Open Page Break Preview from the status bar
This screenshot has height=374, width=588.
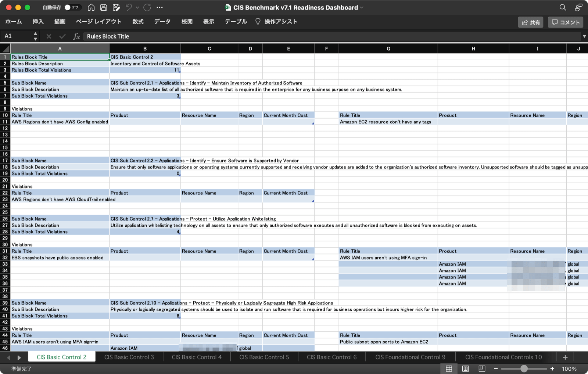point(482,368)
